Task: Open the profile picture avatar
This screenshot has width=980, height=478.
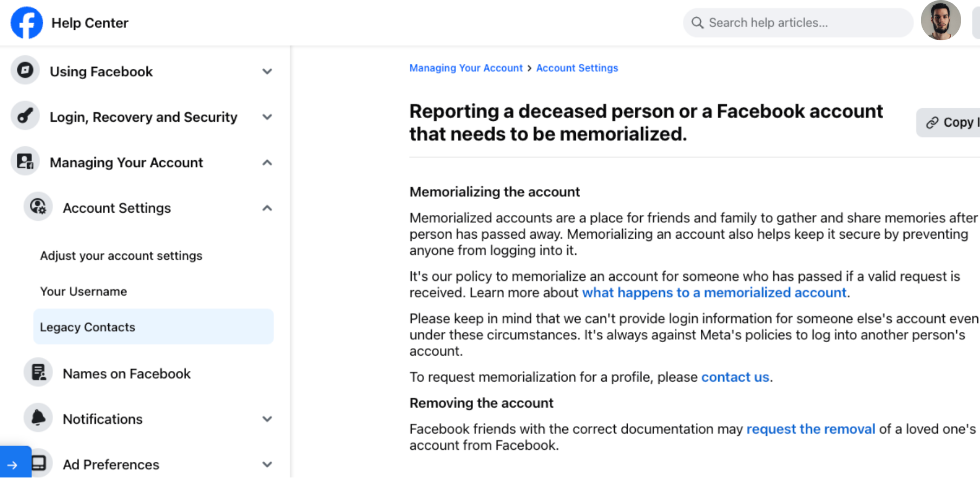Action: coord(940,21)
